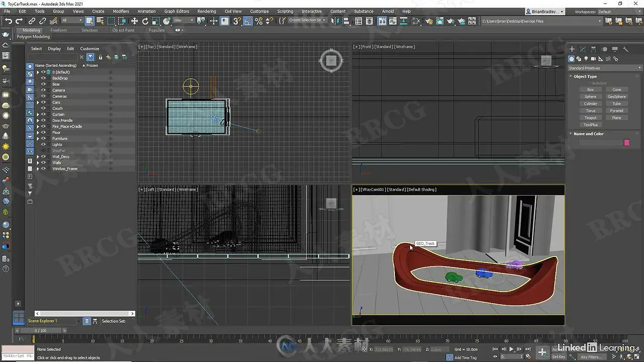Open the Mirror tool in toolbar
This screenshot has width=644, height=362.
334,21
